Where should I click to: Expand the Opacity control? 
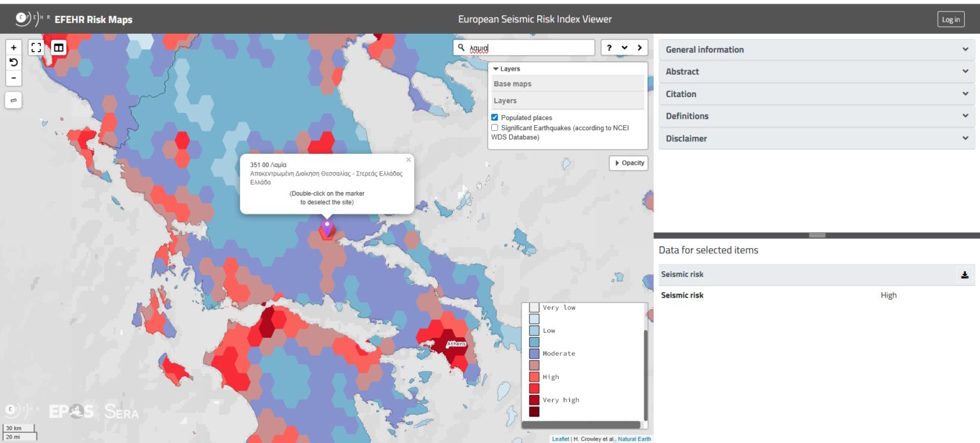point(629,163)
